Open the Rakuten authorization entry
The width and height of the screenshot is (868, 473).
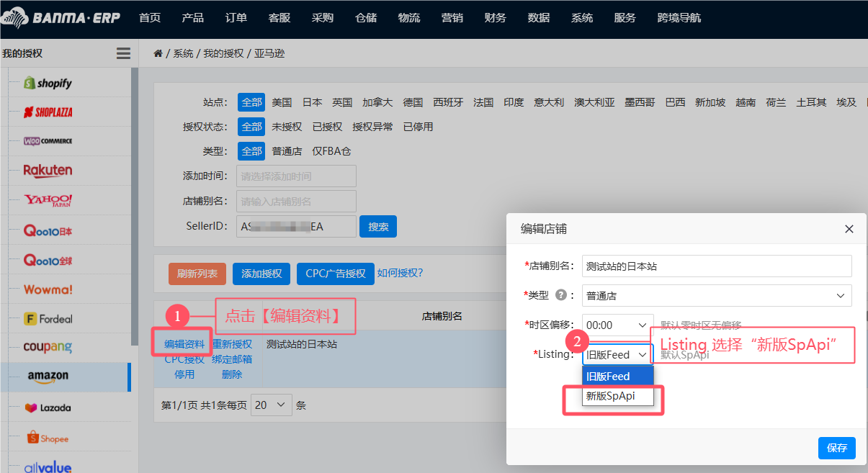(x=48, y=171)
